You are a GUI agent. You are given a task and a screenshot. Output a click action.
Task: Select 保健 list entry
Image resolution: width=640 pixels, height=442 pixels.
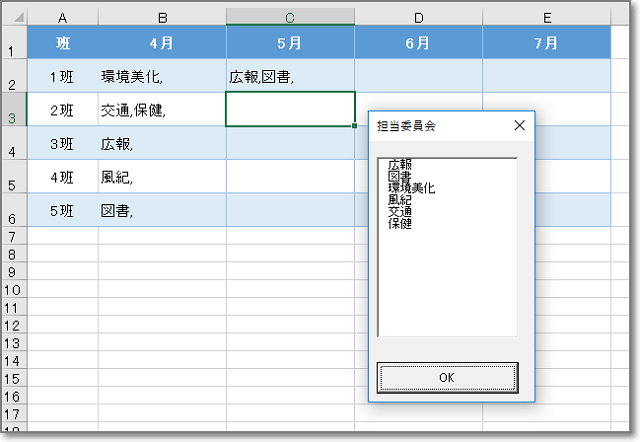pyautogui.click(x=399, y=223)
